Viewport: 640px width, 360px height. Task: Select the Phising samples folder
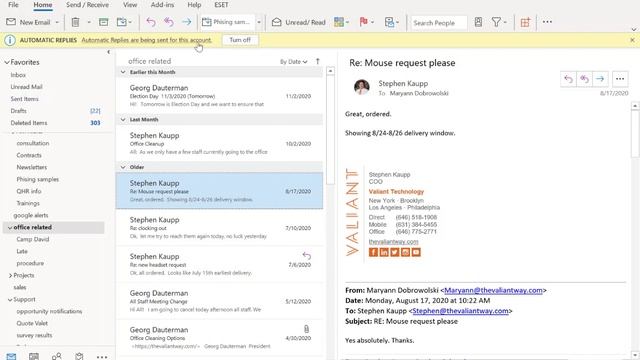tap(38, 179)
